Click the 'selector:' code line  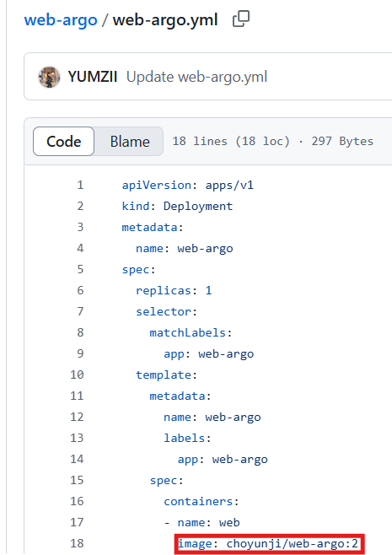[x=166, y=311]
